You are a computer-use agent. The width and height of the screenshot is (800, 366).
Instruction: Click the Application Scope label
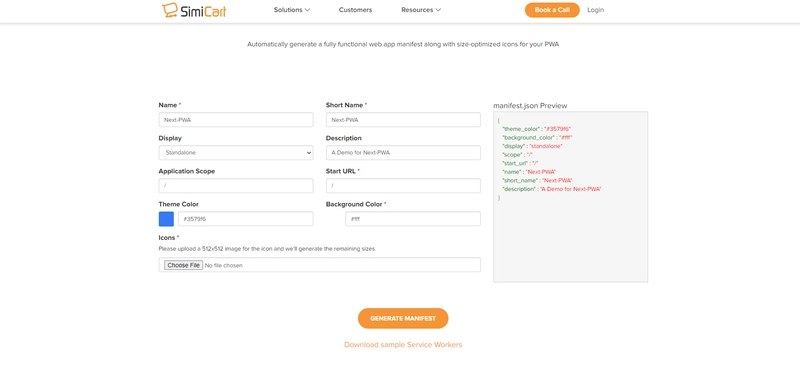click(187, 171)
